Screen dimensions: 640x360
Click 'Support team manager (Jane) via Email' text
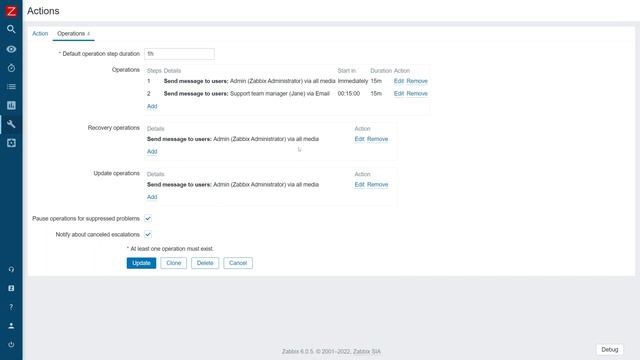pyautogui.click(x=280, y=93)
